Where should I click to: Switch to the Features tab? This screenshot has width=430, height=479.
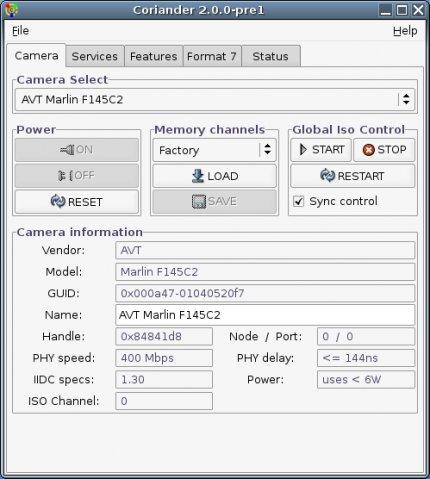click(153, 56)
